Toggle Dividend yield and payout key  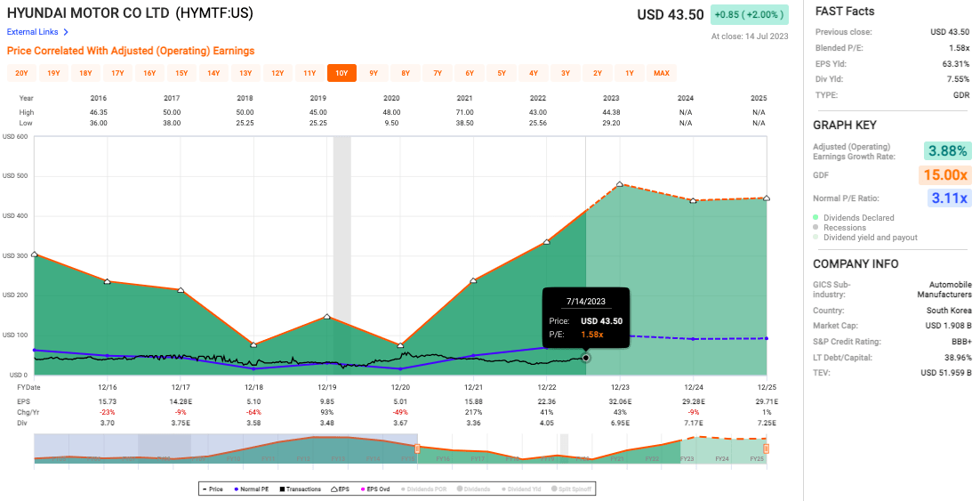[865, 238]
